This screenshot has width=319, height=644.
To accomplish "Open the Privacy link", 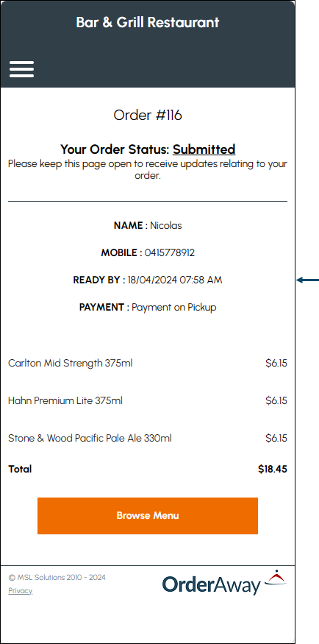I will tap(20, 590).
